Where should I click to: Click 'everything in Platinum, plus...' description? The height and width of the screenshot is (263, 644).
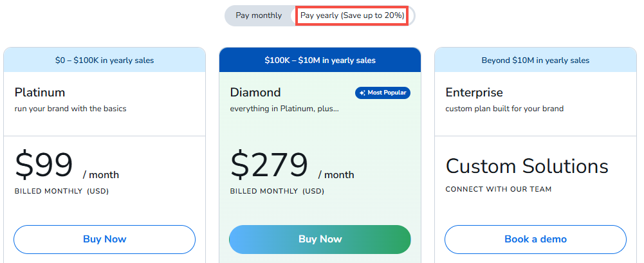point(284,109)
